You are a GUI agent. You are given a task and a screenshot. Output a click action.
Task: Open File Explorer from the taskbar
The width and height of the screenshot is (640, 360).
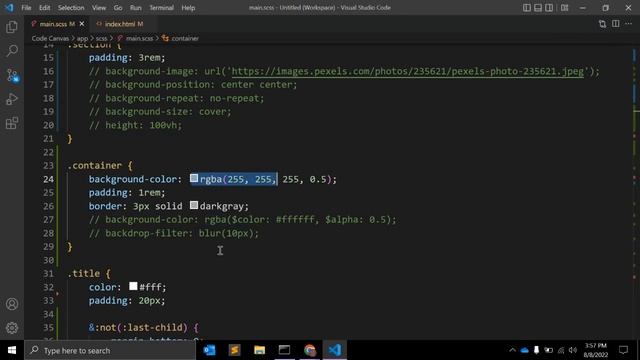tap(259, 350)
